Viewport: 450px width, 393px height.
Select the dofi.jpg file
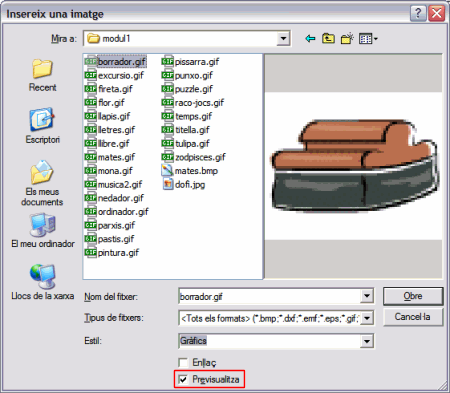pos(184,184)
